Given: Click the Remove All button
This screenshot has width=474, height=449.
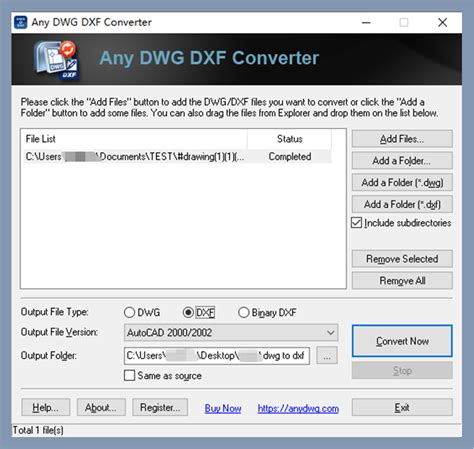Looking at the screenshot, I should pyautogui.click(x=402, y=281).
